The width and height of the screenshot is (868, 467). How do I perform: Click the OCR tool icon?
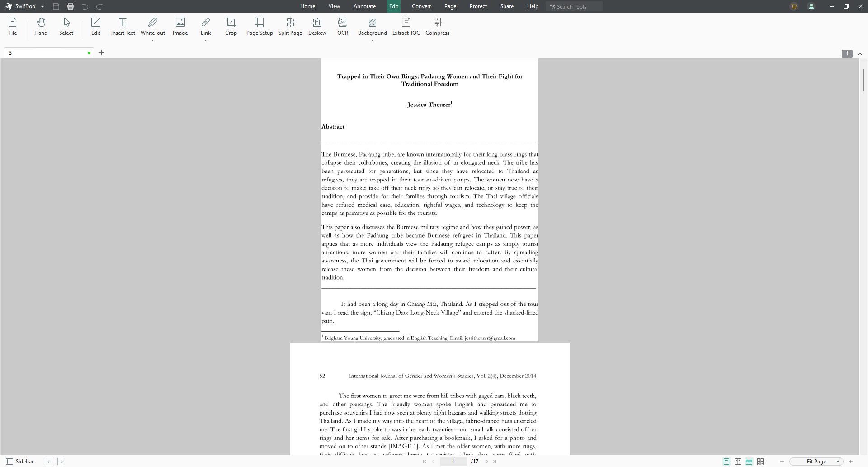[343, 26]
